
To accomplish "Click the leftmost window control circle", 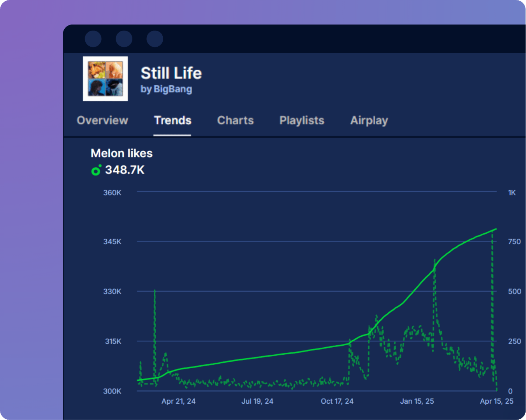I will (93, 39).
